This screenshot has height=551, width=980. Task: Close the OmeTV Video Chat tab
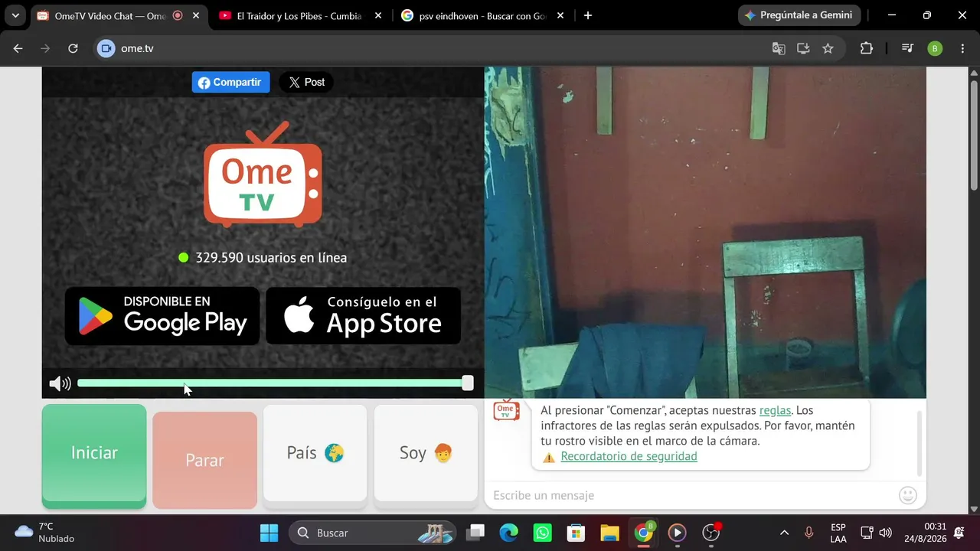tap(196, 16)
